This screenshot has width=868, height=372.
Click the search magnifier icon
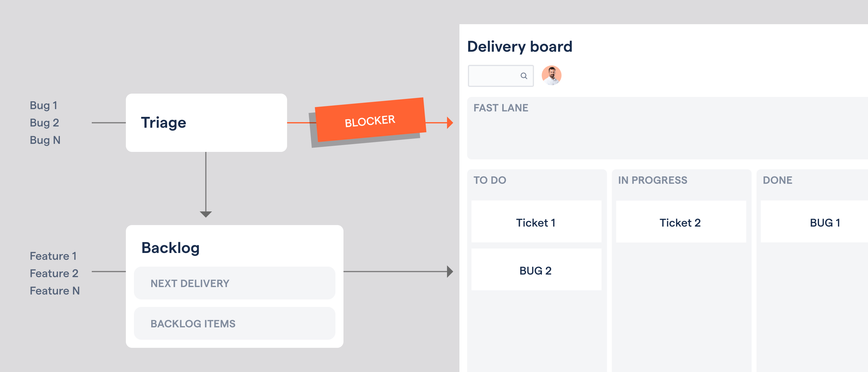524,76
